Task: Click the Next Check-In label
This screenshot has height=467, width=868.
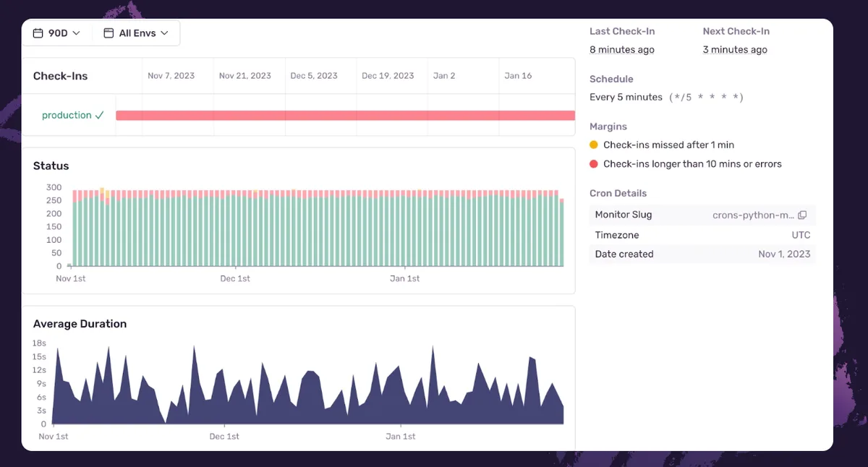Action: (736, 31)
